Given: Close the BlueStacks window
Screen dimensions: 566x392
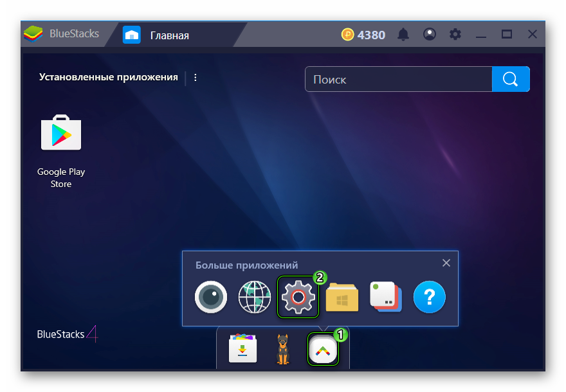Looking at the screenshot, I should 533,34.
